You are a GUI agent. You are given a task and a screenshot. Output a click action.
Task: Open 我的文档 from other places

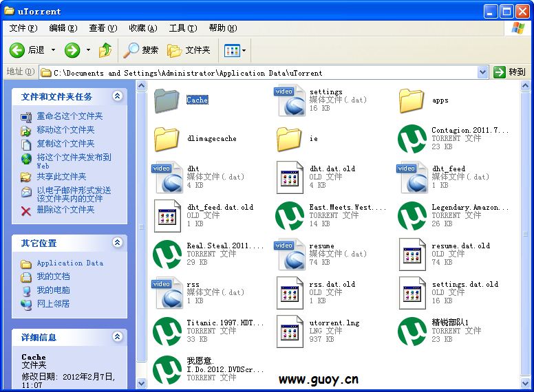[x=53, y=276]
